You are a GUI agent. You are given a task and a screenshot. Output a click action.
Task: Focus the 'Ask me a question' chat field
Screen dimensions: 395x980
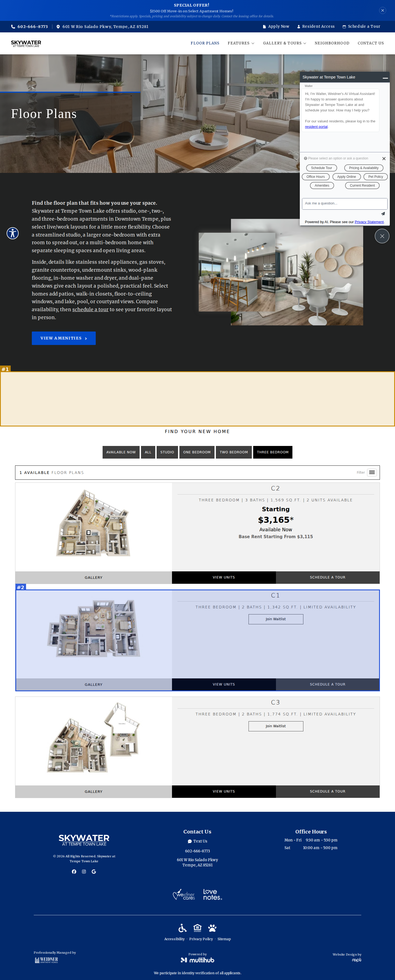[345, 204]
